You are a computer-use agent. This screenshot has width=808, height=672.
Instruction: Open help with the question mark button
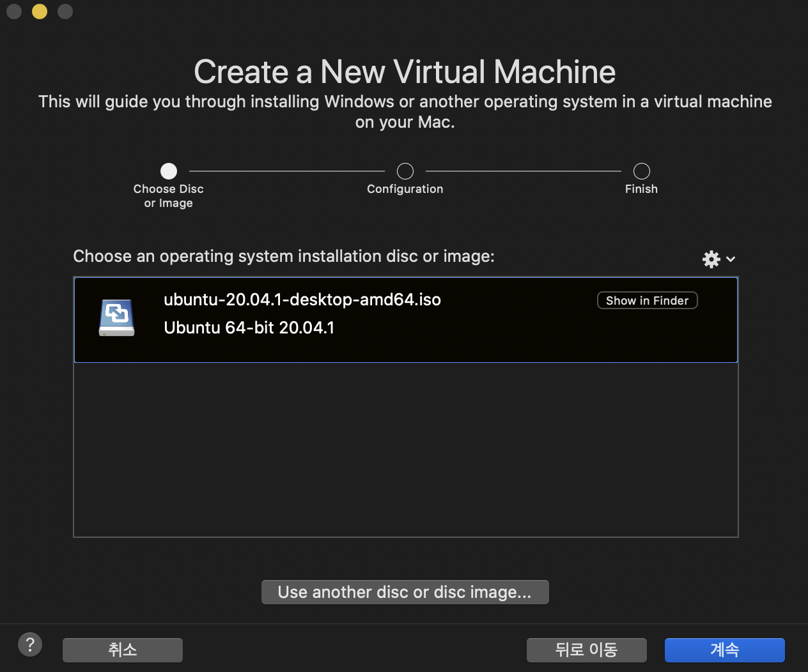coord(30,644)
